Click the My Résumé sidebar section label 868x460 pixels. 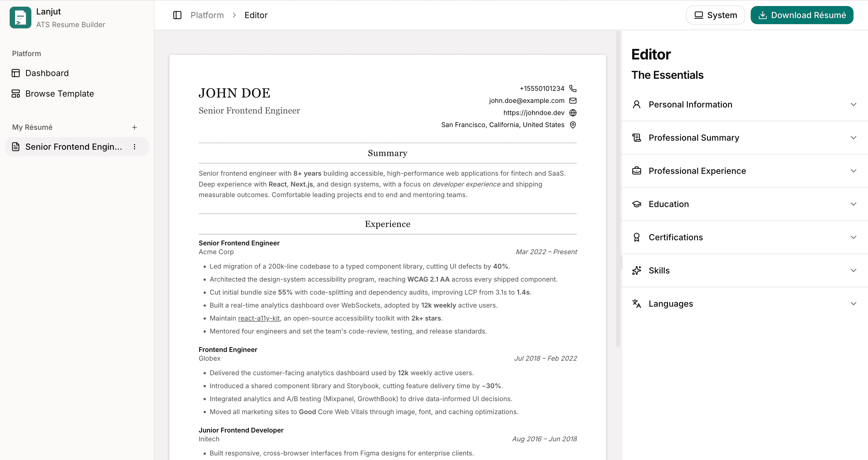click(32, 127)
